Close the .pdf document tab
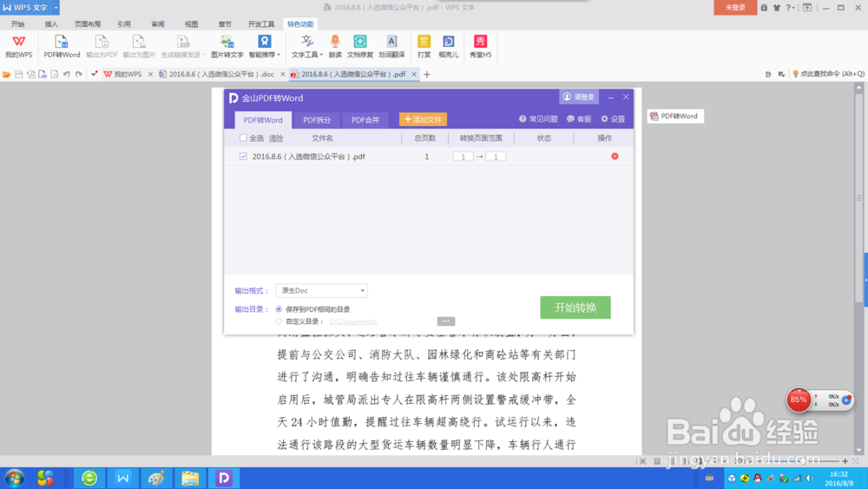 (414, 74)
